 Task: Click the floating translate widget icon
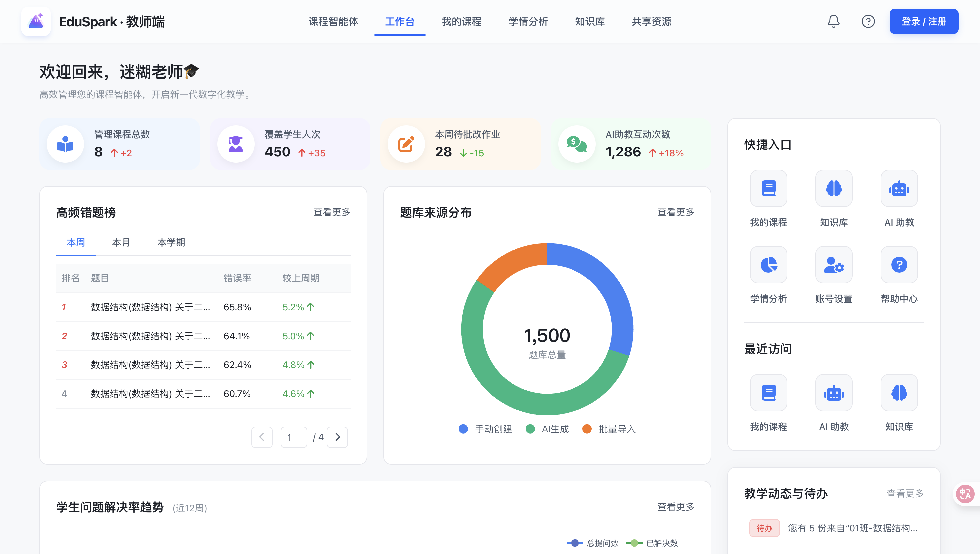(965, 494)
